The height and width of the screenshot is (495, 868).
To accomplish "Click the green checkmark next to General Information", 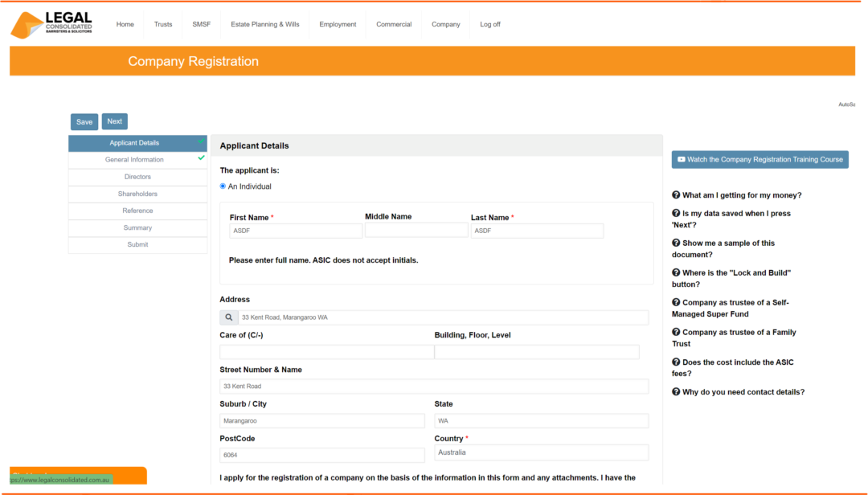I will coord(201,158).
